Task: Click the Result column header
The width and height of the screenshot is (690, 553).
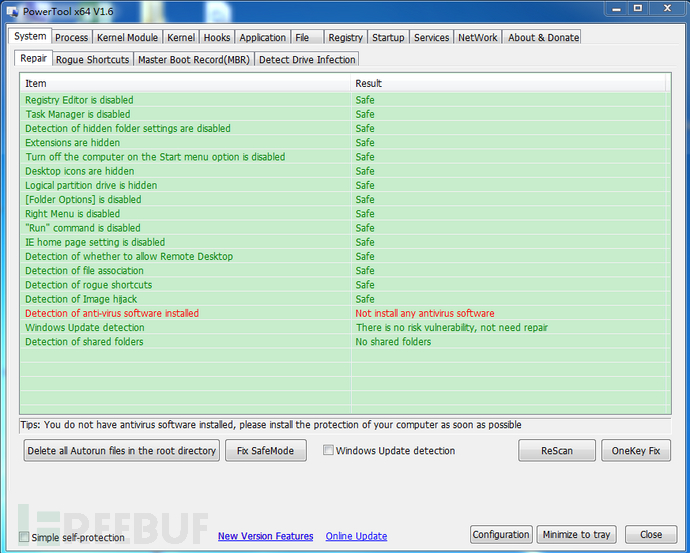Action: (x=509, y=83)
